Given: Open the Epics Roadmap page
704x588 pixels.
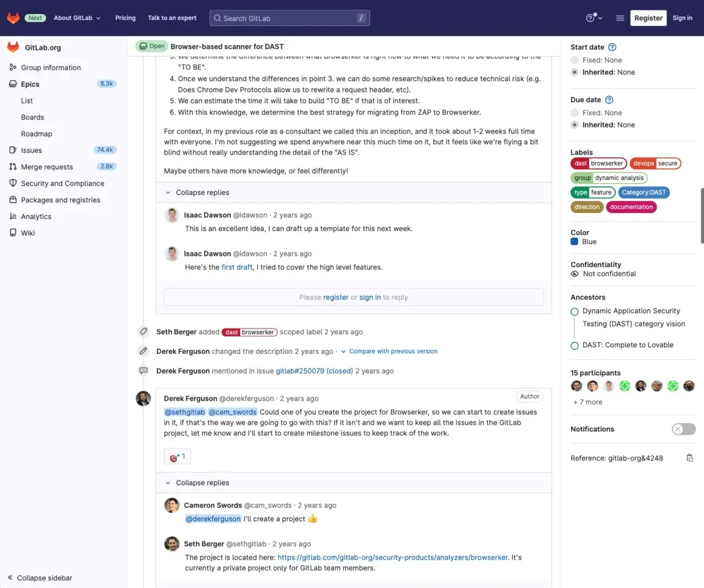Looking at the screenshot, I should click(x=36, y=134).
